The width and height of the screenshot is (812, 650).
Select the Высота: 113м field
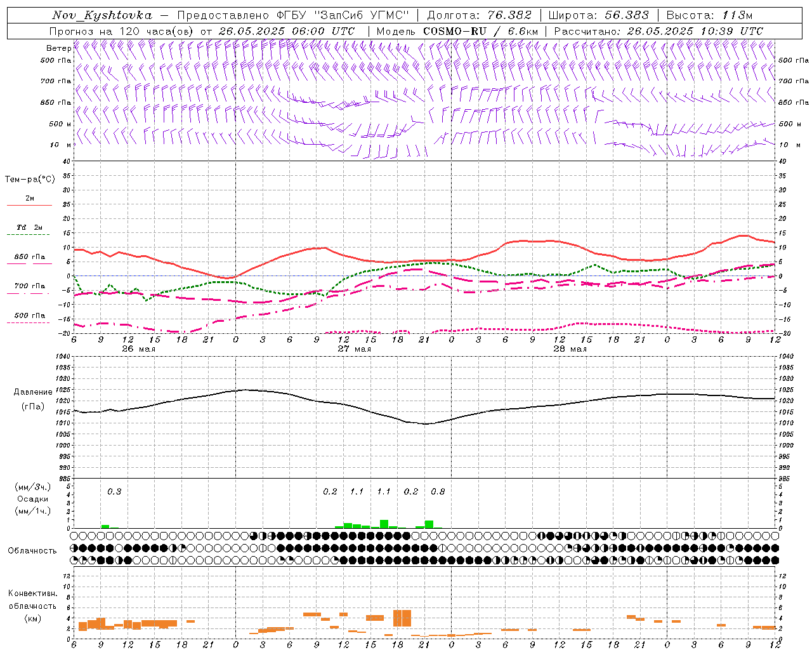coord(709,15)
